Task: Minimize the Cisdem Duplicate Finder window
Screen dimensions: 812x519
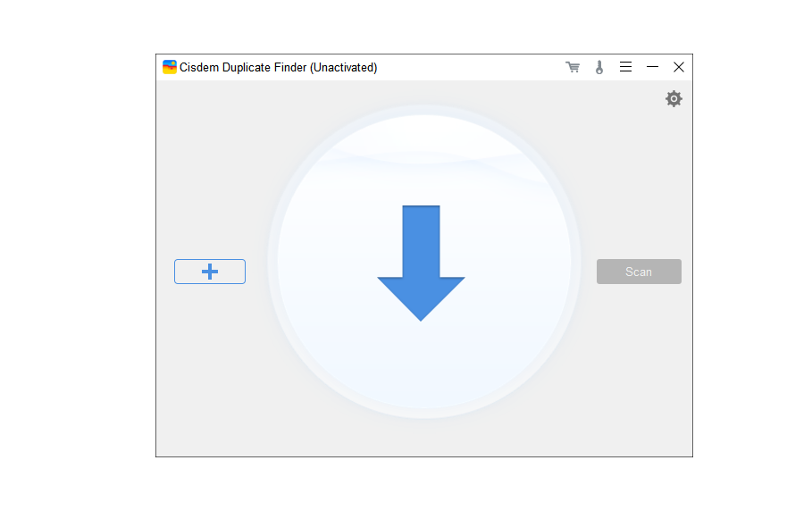Action: pyautogui.click(x=652, y=67)
